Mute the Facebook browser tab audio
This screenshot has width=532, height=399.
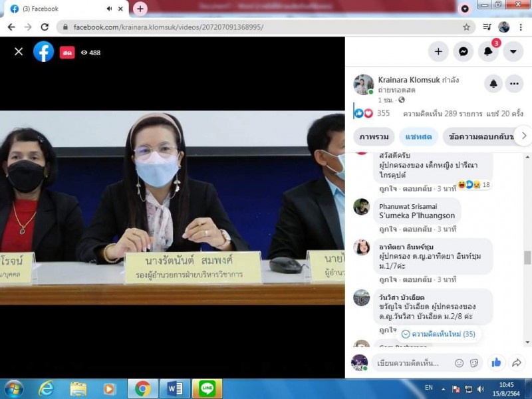click(x=109, y=9)
